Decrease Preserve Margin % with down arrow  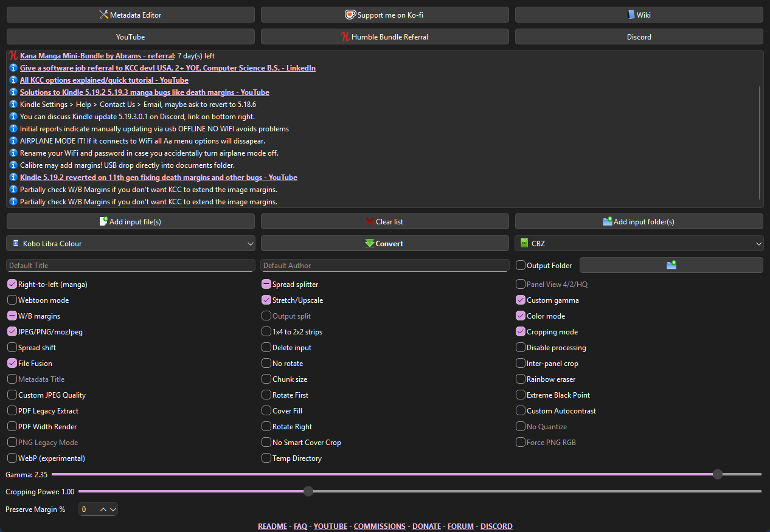tap(113, 509)
